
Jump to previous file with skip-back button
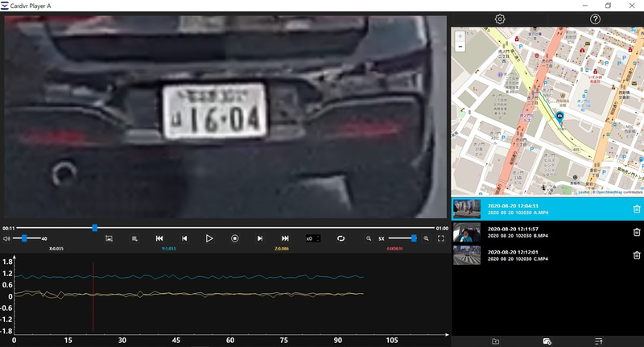click(159, 238)
